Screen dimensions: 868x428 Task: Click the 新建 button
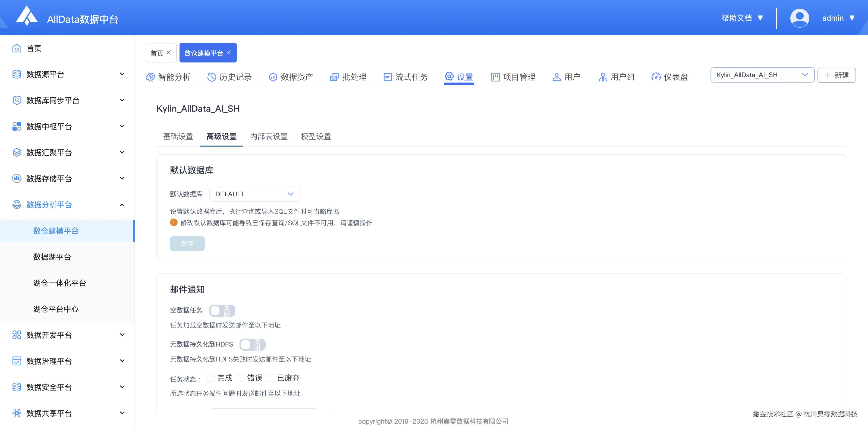(x=837, y=75)
